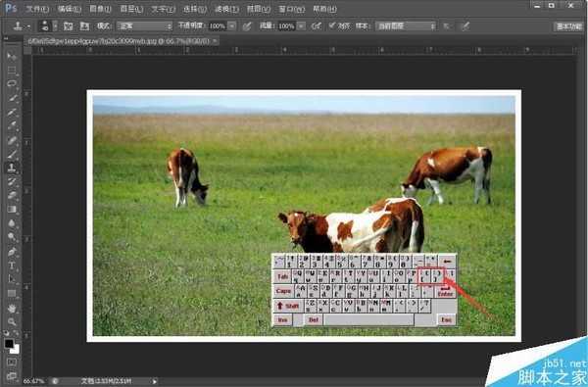Open the status bar info arrow menu
Screen dimensions: 588x387
[155, 381]
